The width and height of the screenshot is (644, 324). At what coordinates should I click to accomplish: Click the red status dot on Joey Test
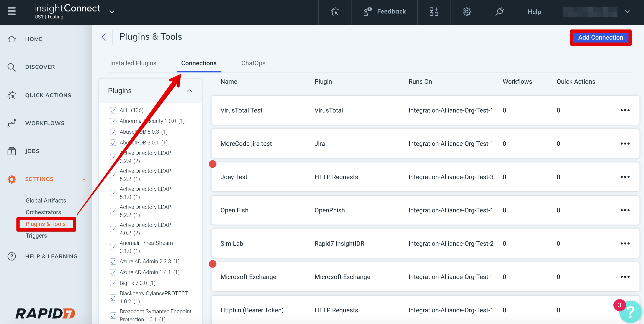(x=212, y=164)
